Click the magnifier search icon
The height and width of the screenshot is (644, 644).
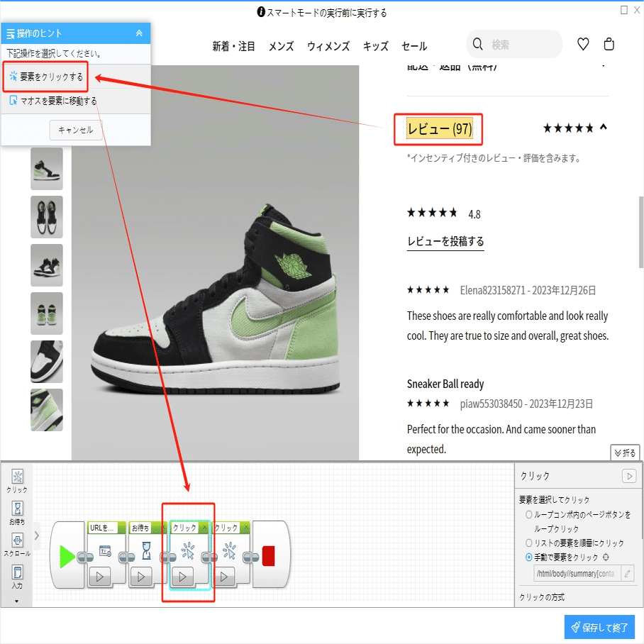coord(477,44)
